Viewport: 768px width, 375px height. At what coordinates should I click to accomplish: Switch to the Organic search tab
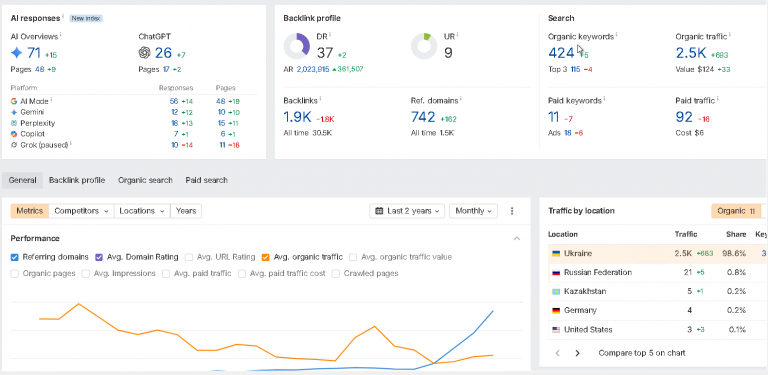click(x=145, y=180)
